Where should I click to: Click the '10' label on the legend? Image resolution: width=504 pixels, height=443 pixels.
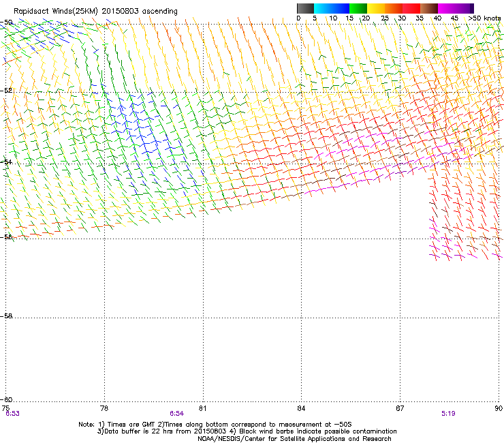point(333,18)
